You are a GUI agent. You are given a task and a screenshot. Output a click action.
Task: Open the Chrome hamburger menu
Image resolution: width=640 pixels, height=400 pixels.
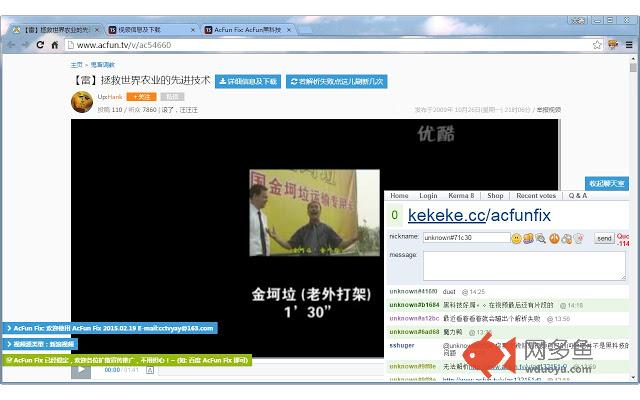coord(629,45)
